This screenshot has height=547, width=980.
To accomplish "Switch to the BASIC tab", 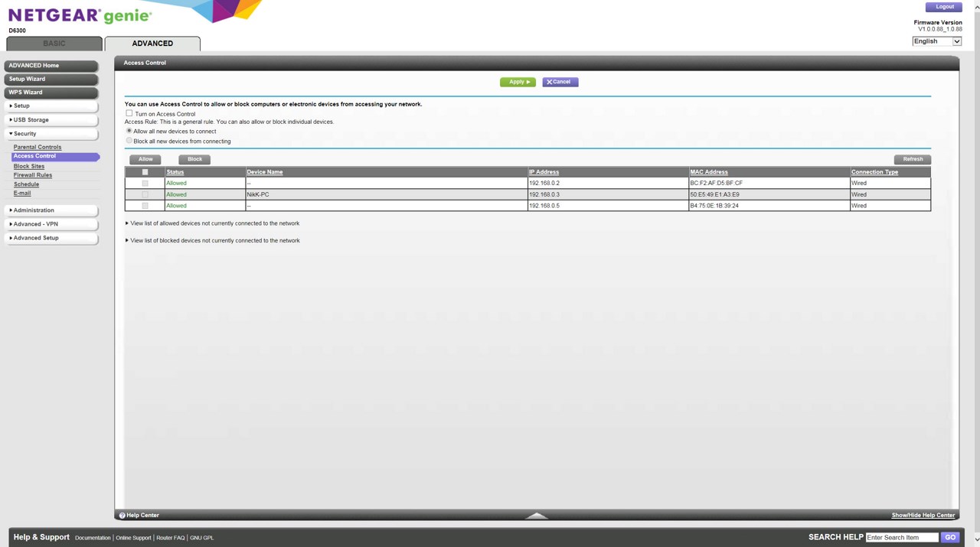I will pyautogui.click(x=54, y=44).
